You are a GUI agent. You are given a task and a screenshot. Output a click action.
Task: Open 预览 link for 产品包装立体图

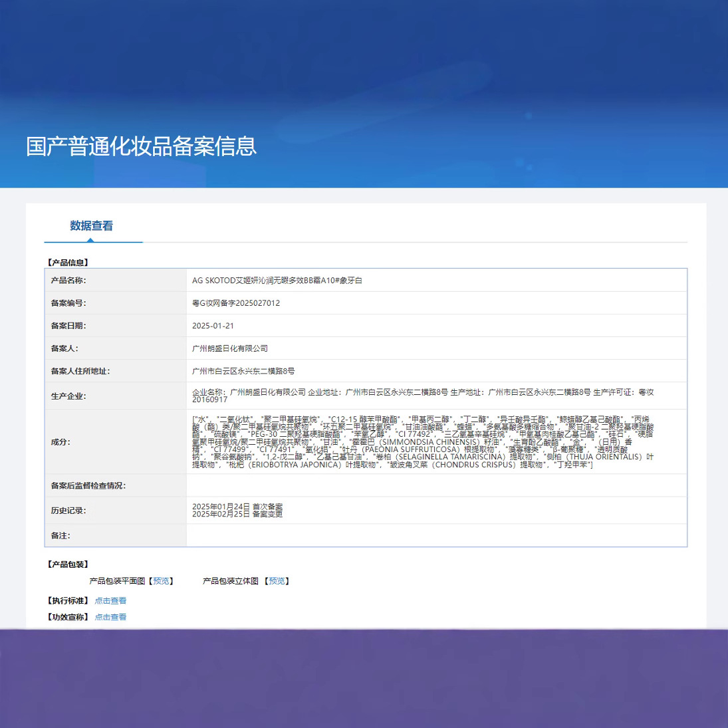(x=277, y=581)
